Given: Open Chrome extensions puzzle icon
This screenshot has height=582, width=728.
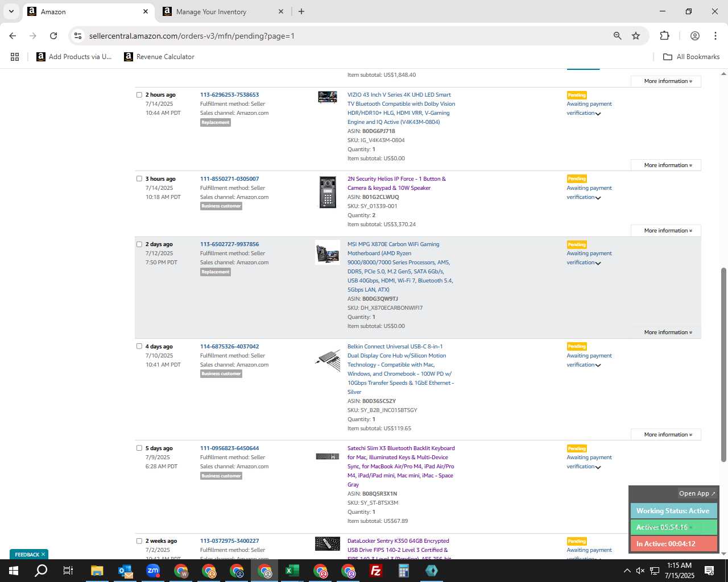Looking at the screenshot, I should (x=664, y=36).
